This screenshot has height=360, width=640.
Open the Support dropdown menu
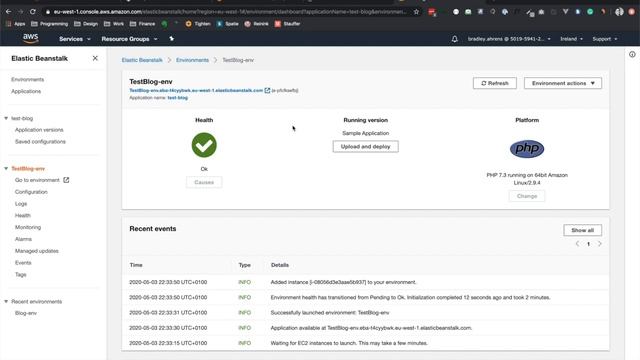605,39
